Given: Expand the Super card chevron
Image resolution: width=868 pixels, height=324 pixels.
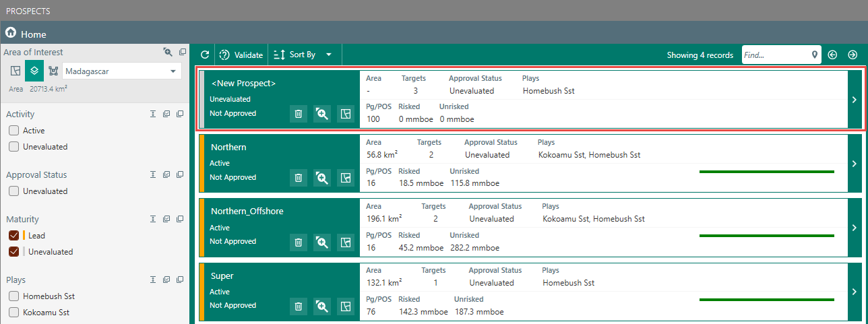Looking at the screenshot, I should [x=855, y=292].
